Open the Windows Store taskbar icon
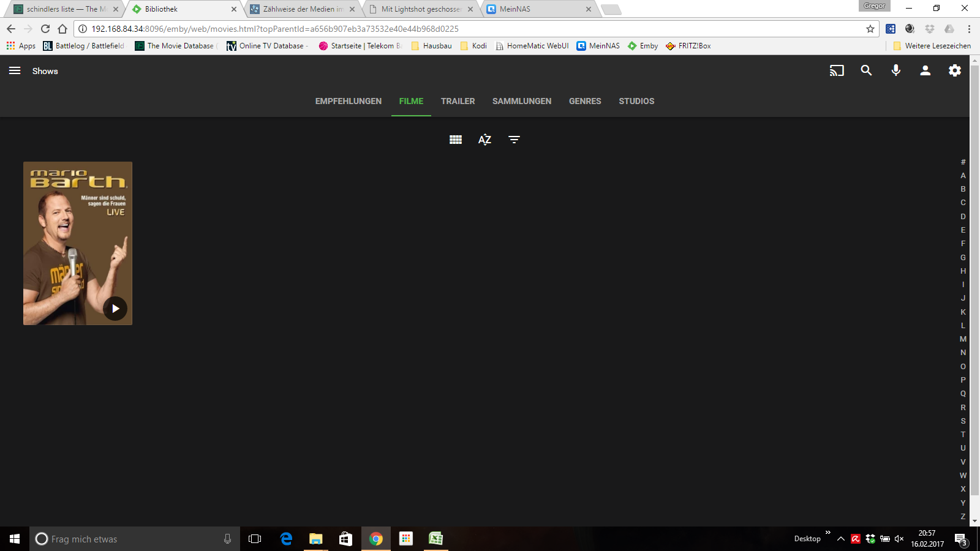This screenshot has height=551, width=980. coord(346,539)
